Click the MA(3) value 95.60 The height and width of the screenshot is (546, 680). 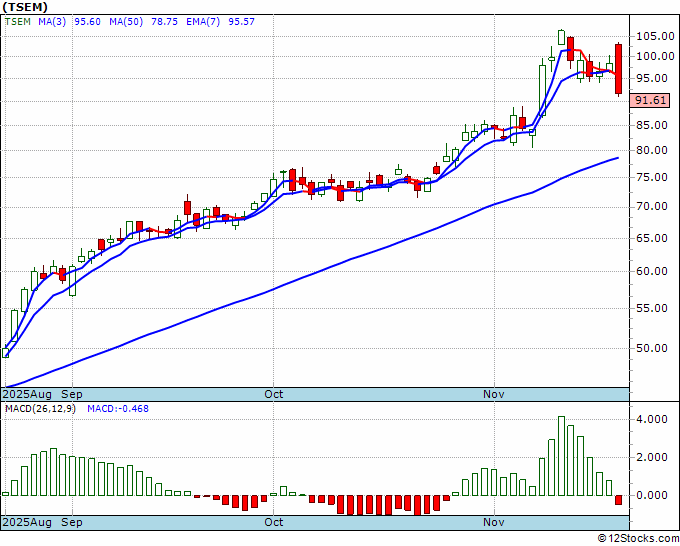[x=88, y=22]
